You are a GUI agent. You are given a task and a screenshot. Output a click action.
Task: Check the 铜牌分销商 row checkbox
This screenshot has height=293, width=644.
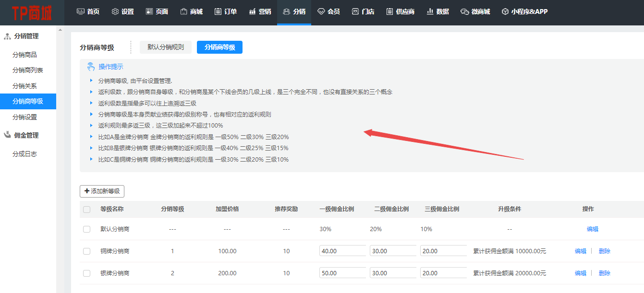point(86,251)
